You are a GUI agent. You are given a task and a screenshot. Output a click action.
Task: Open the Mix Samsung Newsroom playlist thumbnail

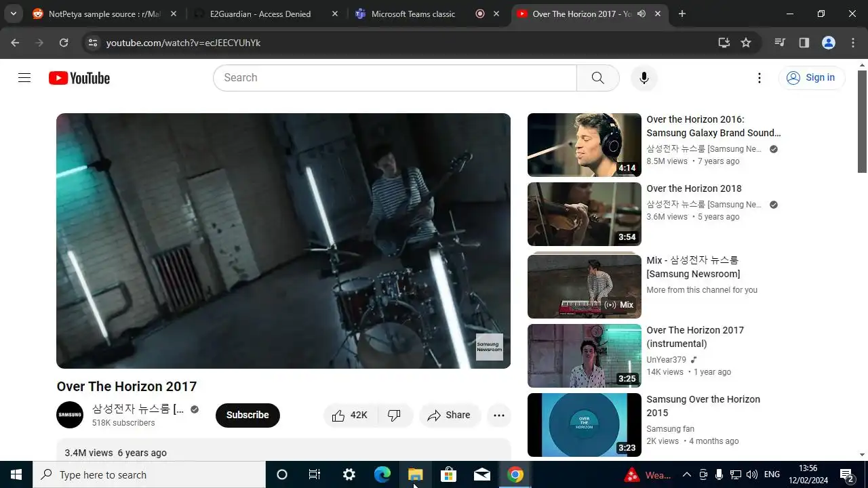pyautogui.click(x=585, y=286)
